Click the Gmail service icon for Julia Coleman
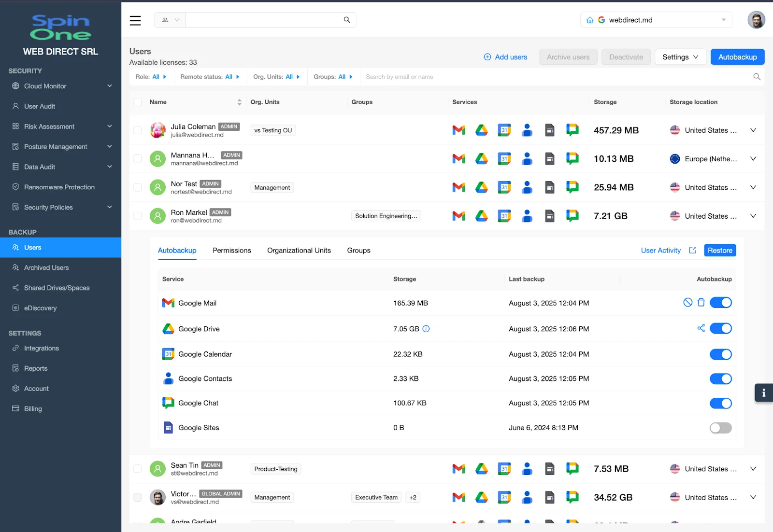 458,130
